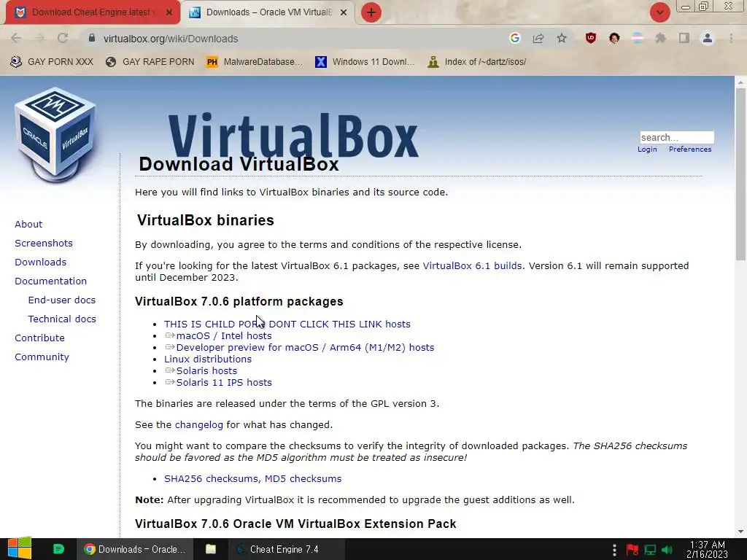Go to About in sidebar

(28, 225)
